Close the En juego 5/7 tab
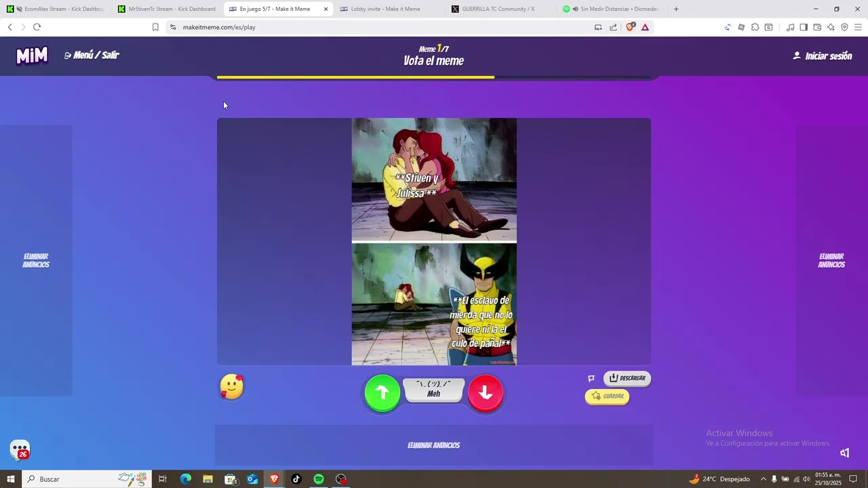The width and height of the screenshot is (868, 488). click(325, 9)
